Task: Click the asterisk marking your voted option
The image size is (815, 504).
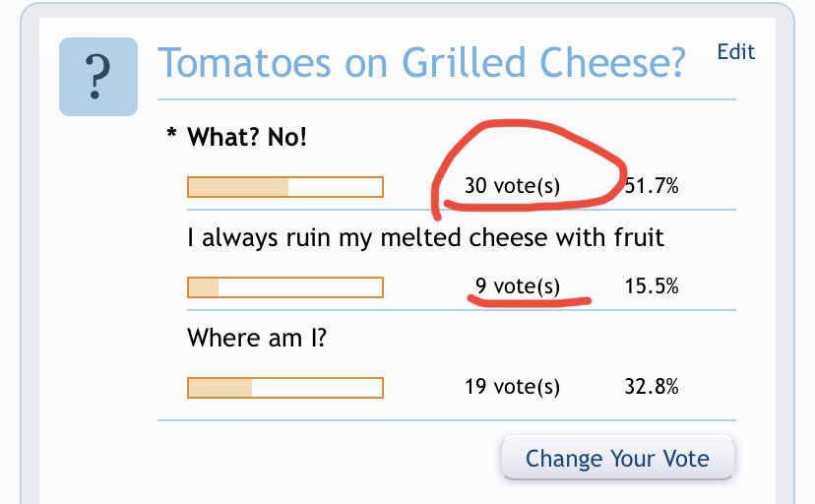Action: (x=171, y=134)
